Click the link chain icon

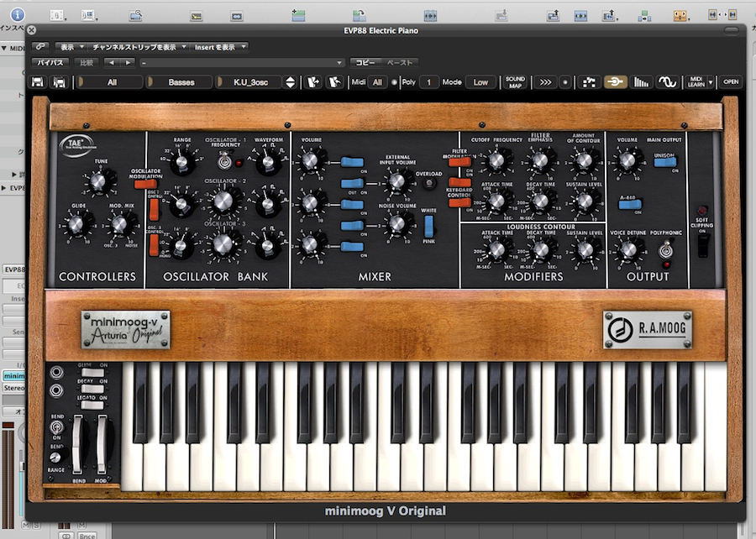pyautogui.click(x=40, y=47)
